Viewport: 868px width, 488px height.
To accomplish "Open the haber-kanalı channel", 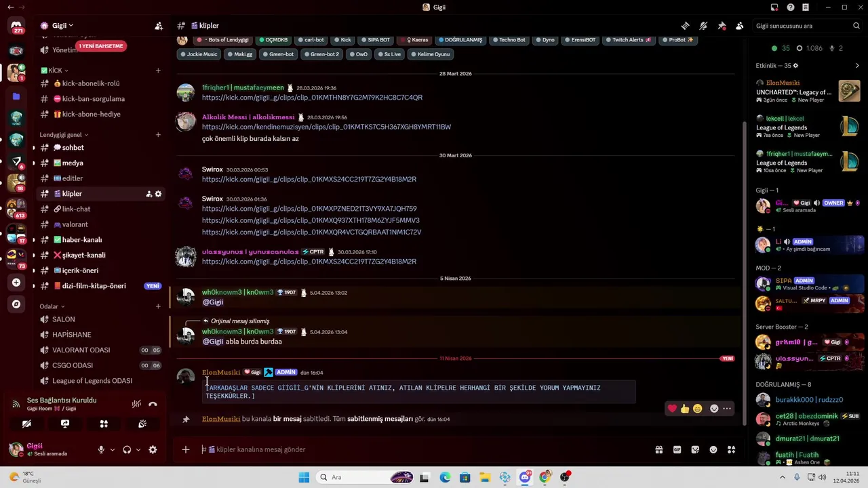I will click(x=100, y=240).
